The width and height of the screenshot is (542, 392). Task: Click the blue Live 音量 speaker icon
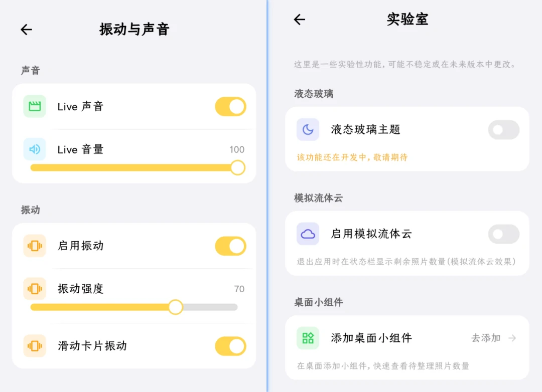(35, 149)
